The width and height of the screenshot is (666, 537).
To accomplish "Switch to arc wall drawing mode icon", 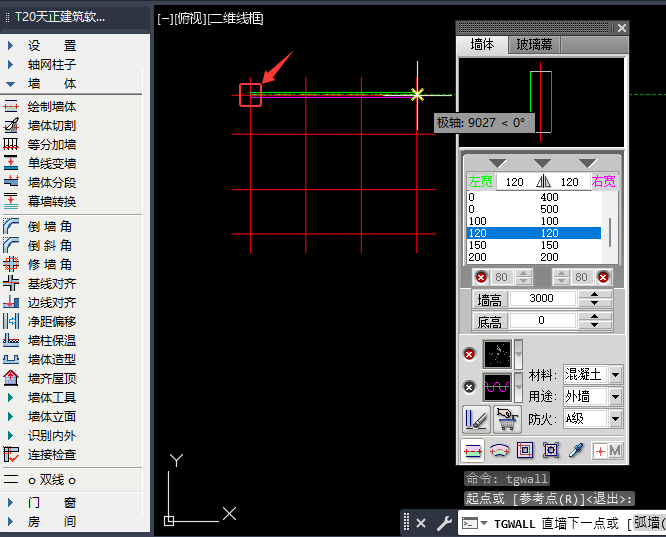I will coord(499,450).
